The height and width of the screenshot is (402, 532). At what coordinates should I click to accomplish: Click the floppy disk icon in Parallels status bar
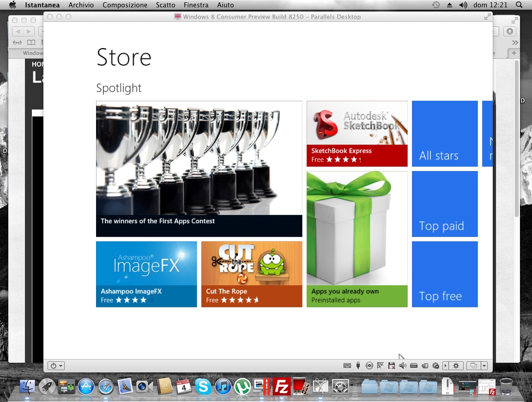392,365
